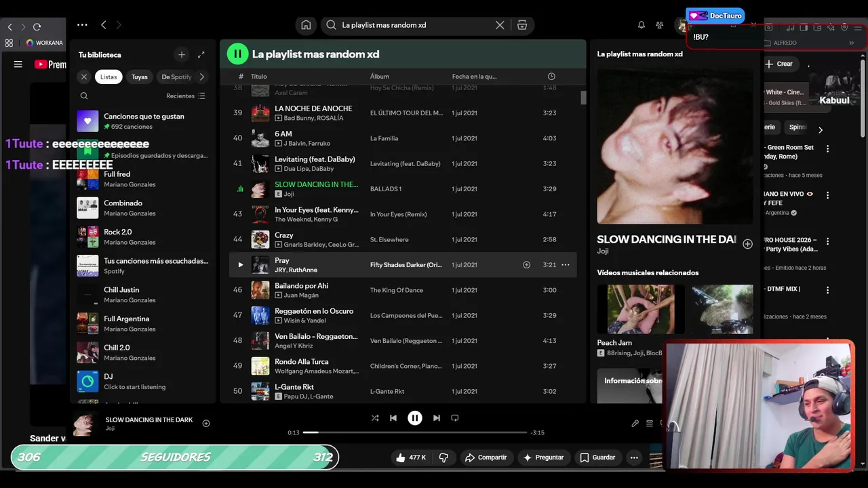Sort by Álbum column header

click(380, 77)
